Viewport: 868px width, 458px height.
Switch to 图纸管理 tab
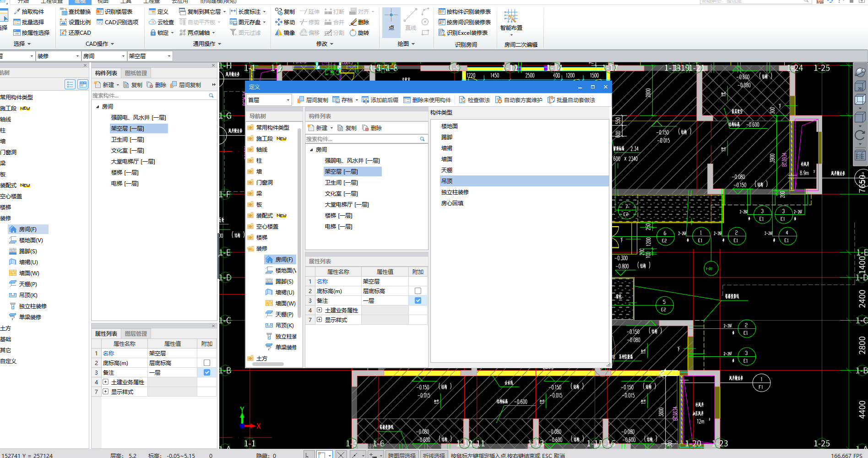[136, 73]
